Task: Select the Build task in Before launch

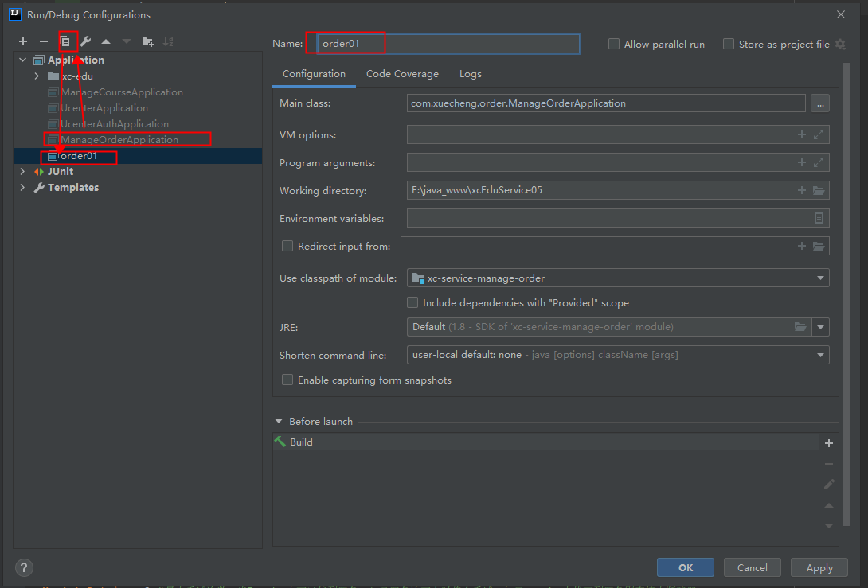Action: 545,442
